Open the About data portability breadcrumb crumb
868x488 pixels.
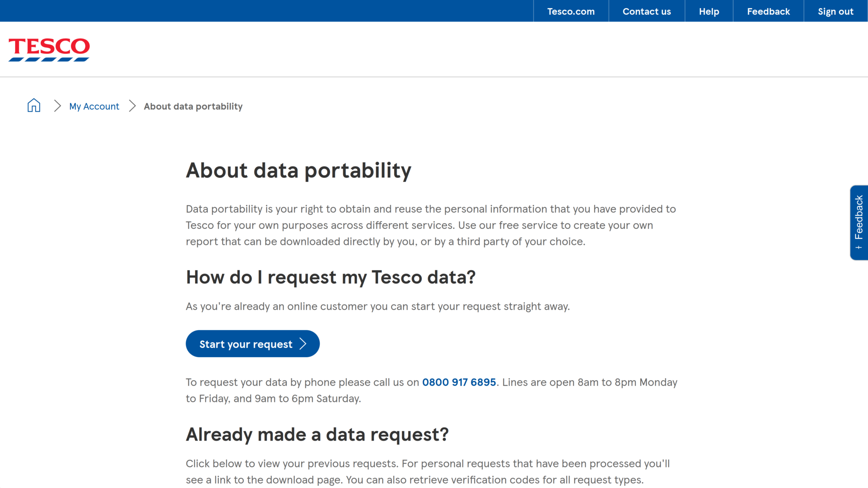193,106
